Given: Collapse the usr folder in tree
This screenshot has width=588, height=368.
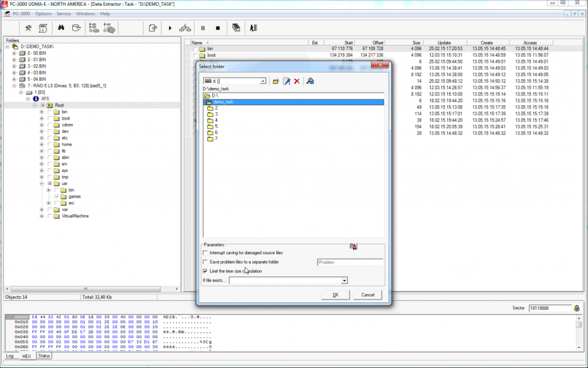Looking at the screenshot, I should coord(42,183).
